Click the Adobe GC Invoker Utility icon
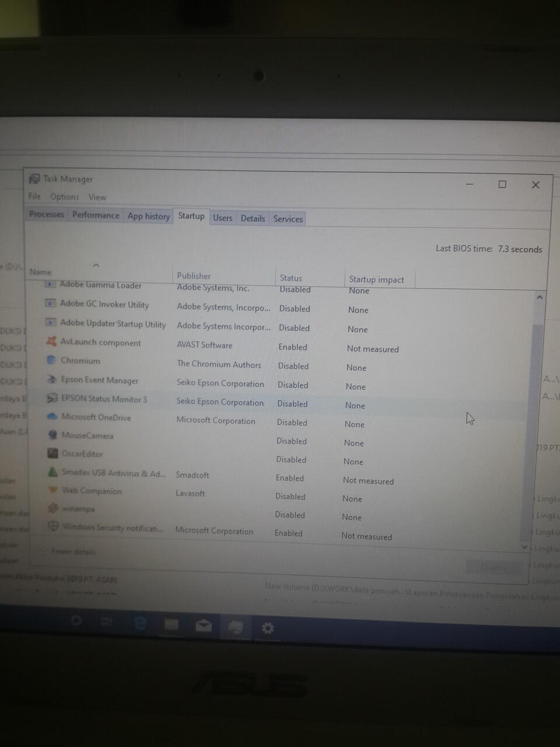The width and height of the screenshot is (560, 747). click(x=51, y=303)
